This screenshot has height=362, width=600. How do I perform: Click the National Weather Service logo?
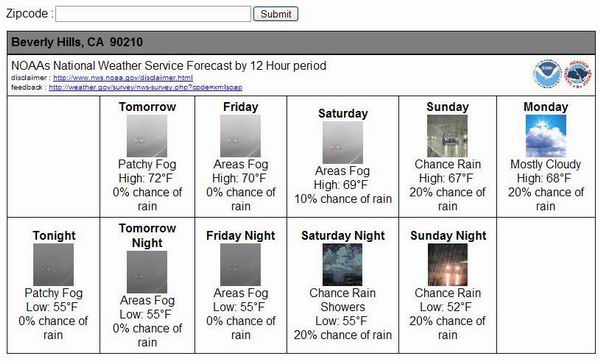pyautogui.click(x=577, y=74)
